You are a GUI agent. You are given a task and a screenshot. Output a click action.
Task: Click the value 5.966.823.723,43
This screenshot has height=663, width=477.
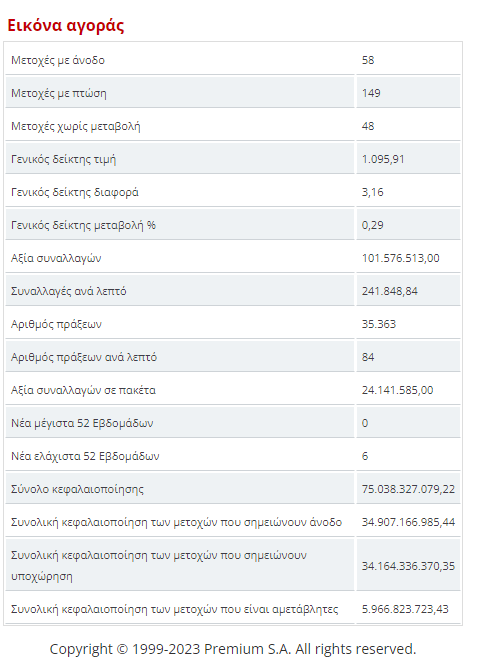(405, 609)
